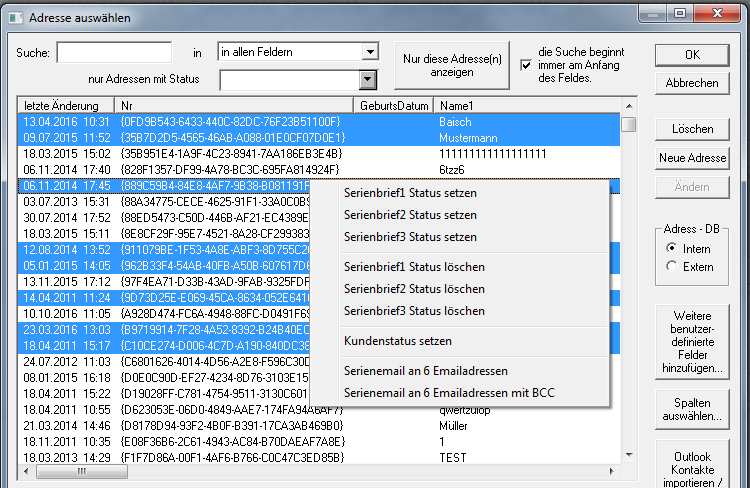Image resolution: width=750 pixels, height=488 pixels.
Task: Click the Löschen button
Action: coord(691,129)
